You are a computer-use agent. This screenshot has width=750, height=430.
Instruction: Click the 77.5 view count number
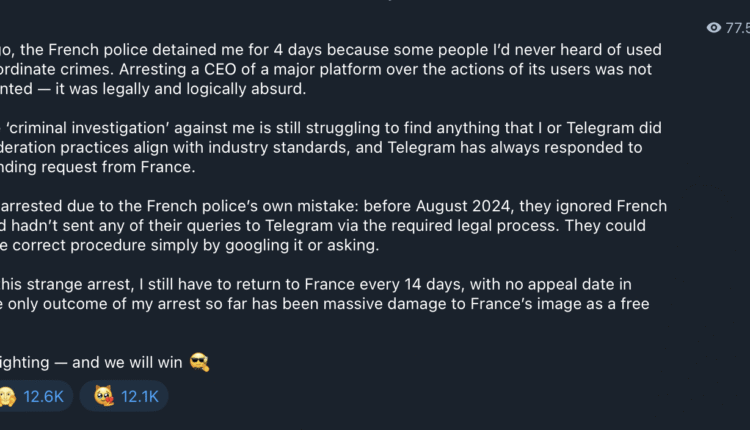[737, 28]
